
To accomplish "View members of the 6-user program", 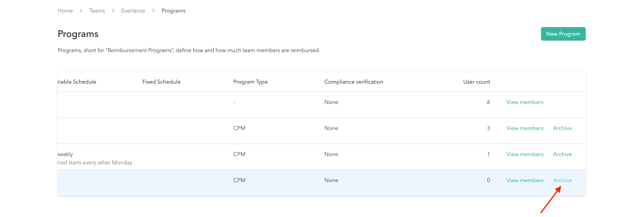I will [x=525, y=102].
